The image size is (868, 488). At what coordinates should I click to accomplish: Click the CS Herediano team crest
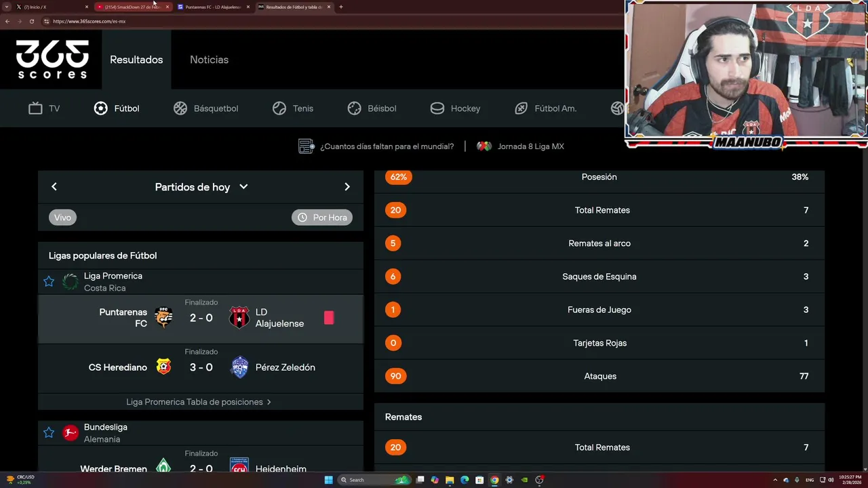coord(163,367)
